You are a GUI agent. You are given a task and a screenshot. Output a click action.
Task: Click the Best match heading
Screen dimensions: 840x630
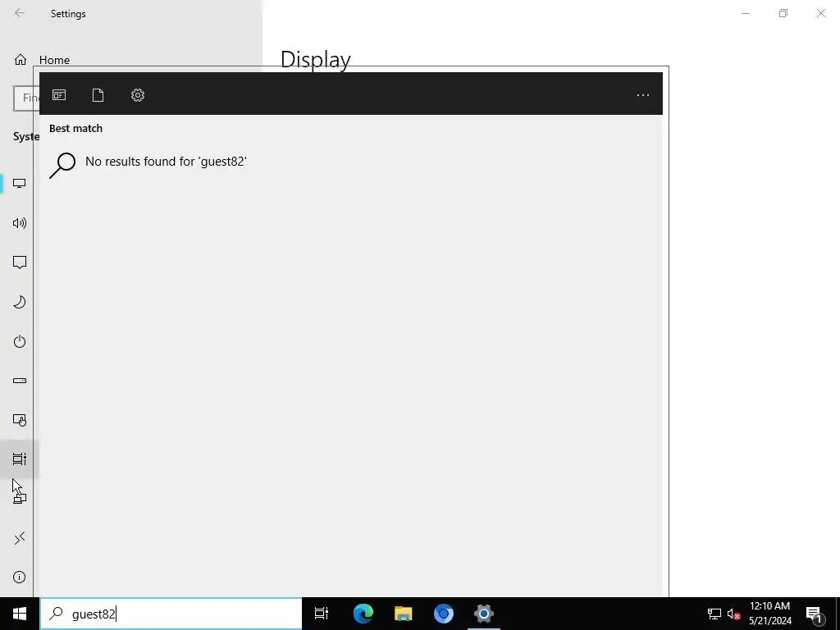(x=75, y=129)
